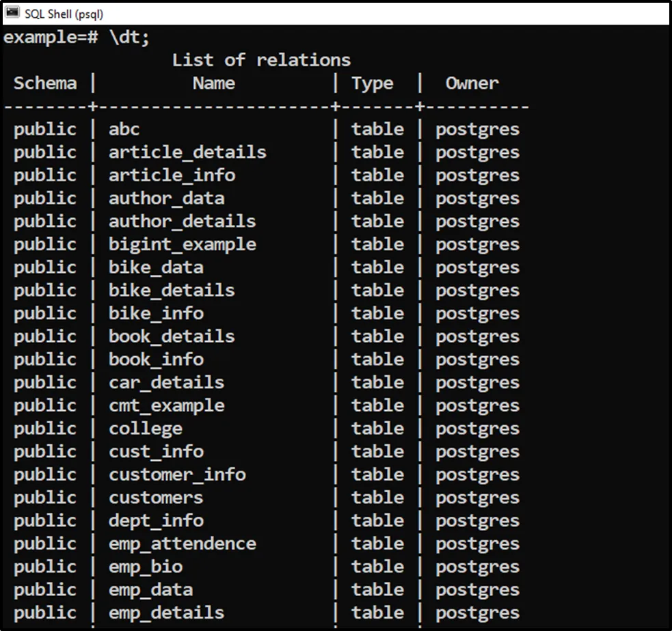The width and height of the screenshot is (672, 631).
Task: Click the book_info table name
Action: (156, 360)
